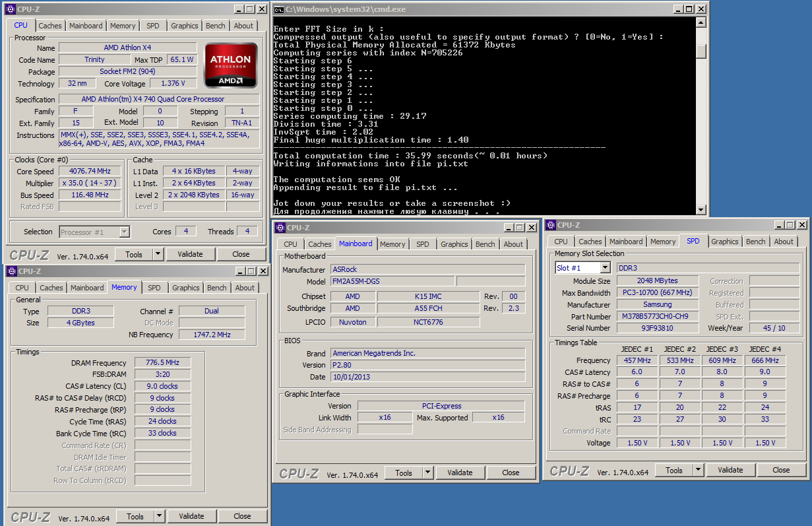Click the Southbridge A55 FCH field

pyautogui.click(x=428, y=308)
